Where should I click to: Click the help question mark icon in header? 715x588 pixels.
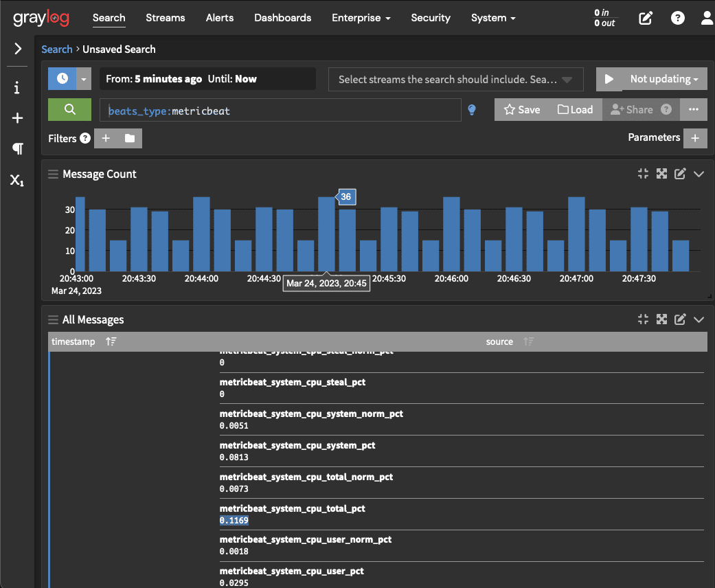[x=678, y=19]
